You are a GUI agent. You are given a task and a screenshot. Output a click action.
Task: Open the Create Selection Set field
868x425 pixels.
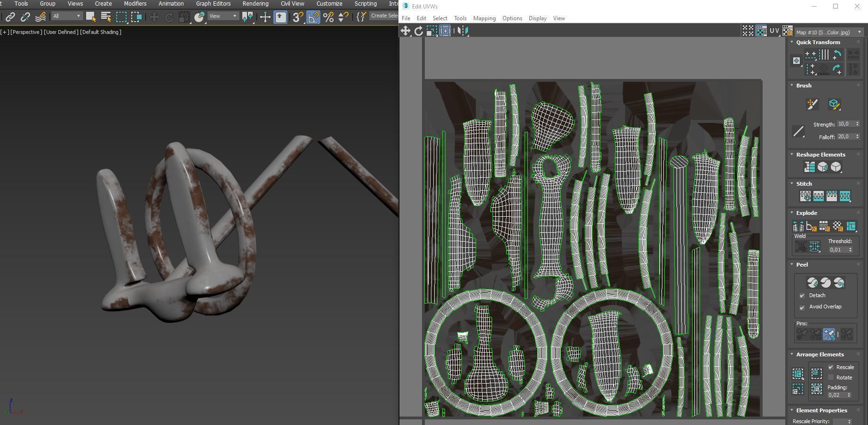[384, 16]
